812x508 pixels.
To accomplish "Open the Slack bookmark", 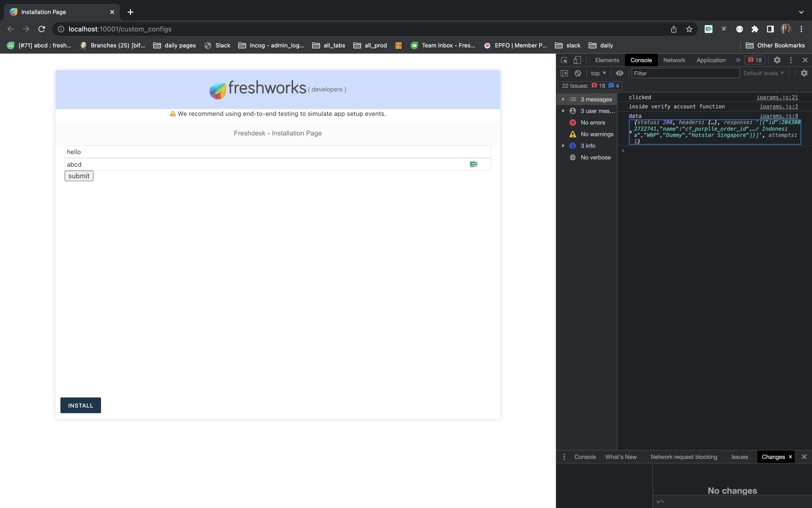I will 217,45.
